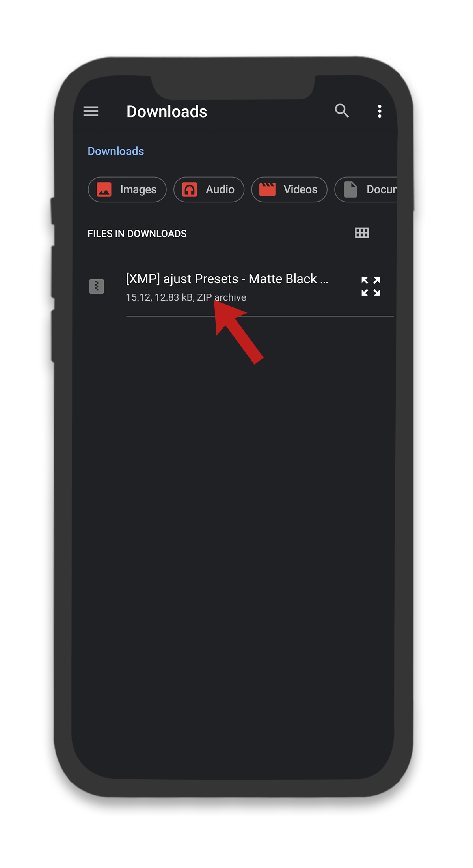The width and height of the screenshot is (473, 868).
Task: Select the ZIP archive file icon
Action: point(97,286)
